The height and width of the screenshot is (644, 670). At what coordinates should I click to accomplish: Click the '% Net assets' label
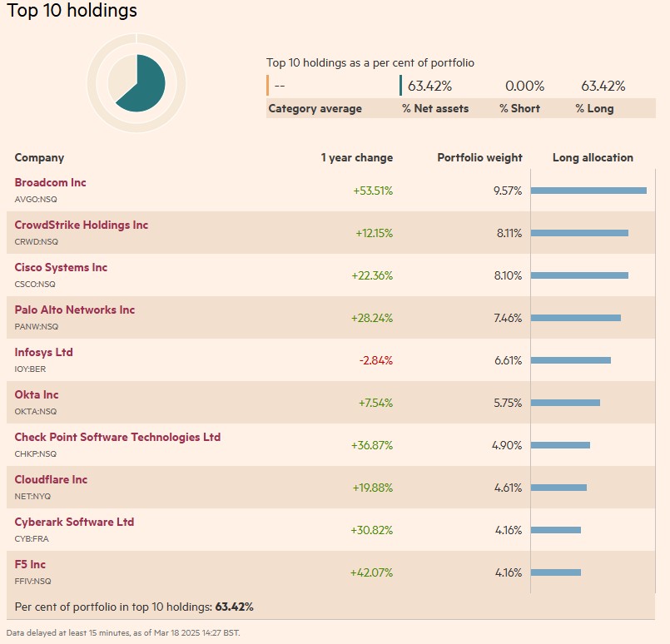click(435, 108)
